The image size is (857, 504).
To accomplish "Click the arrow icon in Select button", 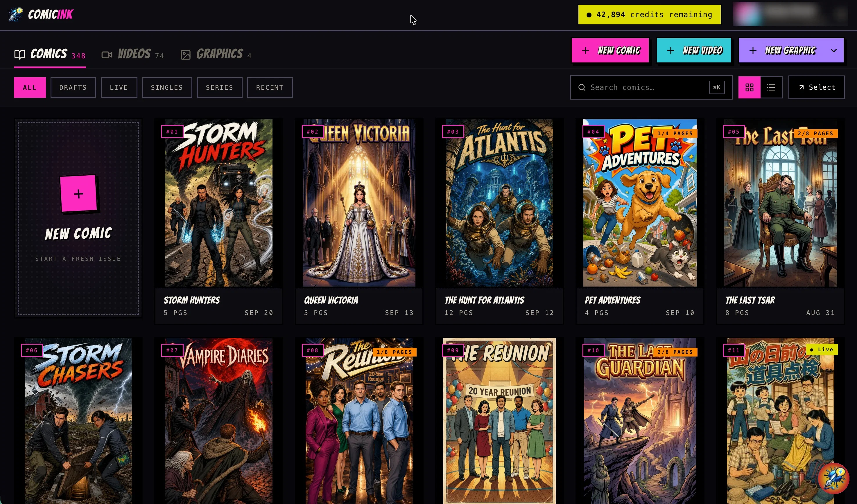I will pos(801,87).
